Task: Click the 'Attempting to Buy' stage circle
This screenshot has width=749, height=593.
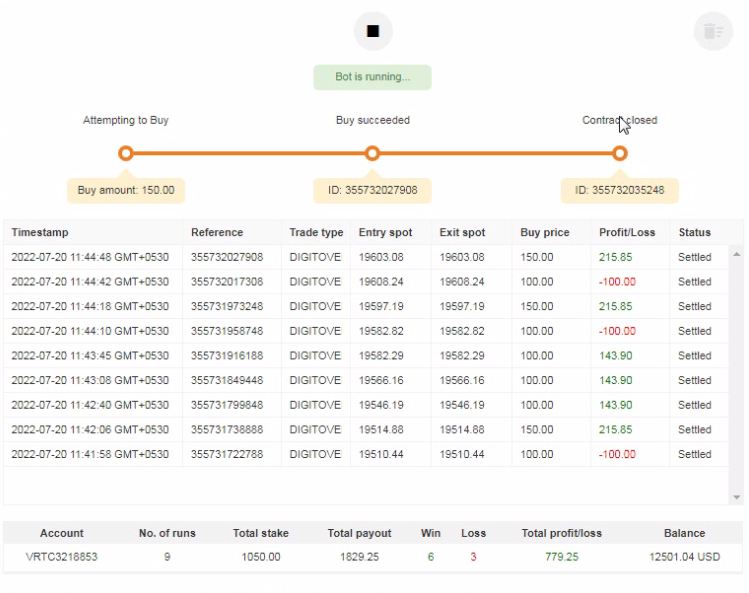Action: [126, 153]
